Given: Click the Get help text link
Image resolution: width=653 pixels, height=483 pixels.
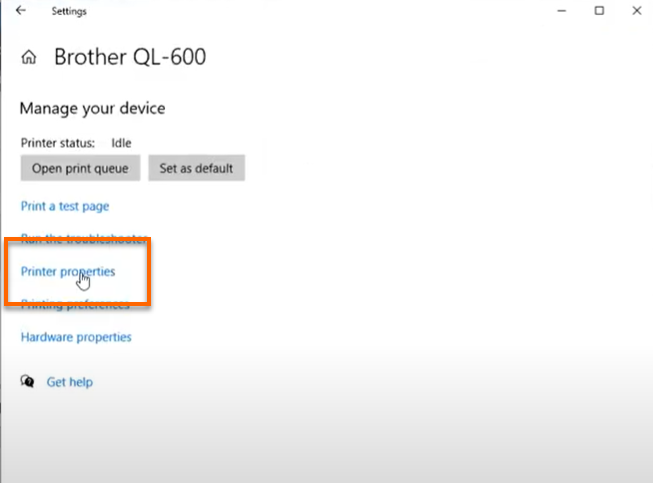Looking at the screenshot, I should 70,382.
